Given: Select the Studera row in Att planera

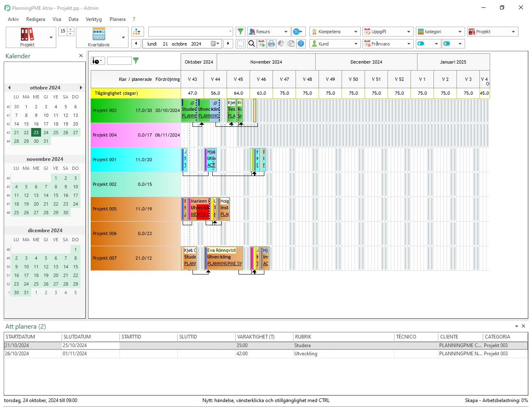Looking at the screenshot, I should pyautogui.click(x=266, y=345).
